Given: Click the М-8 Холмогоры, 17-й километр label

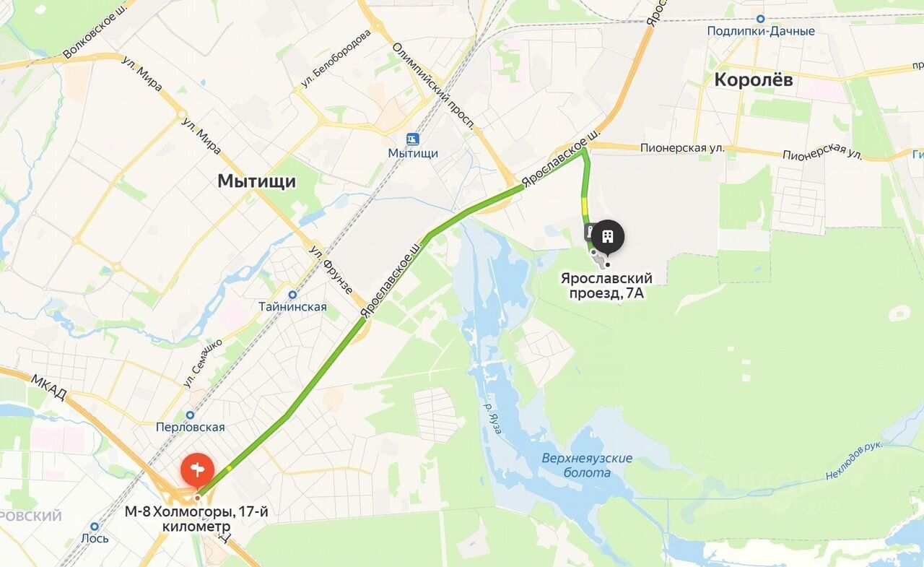Looking at the screenshot, I should click(x=196, y=519).
